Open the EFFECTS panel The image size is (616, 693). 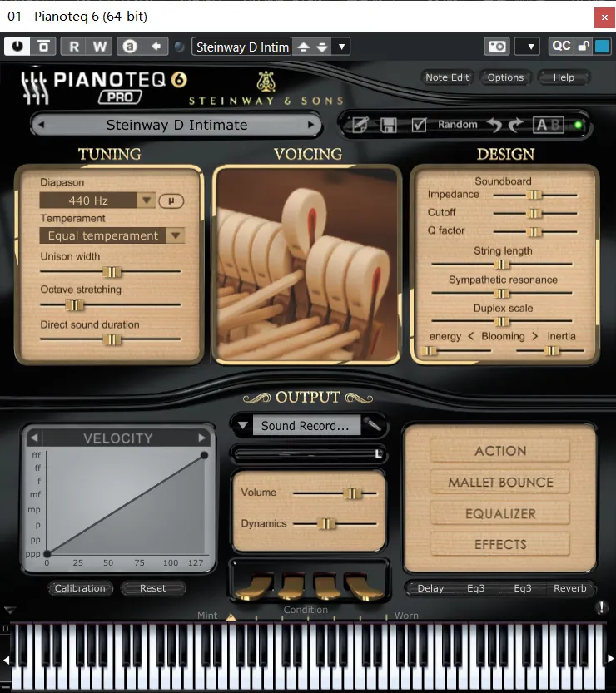[500, 544]
